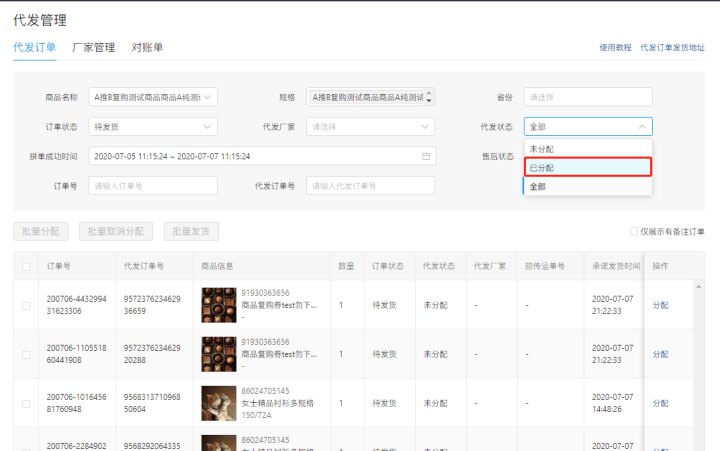Focus the 订单号 input field
The height and width of the screenshot is (451, 720).
pyautogui.click(x=153, y=186)
